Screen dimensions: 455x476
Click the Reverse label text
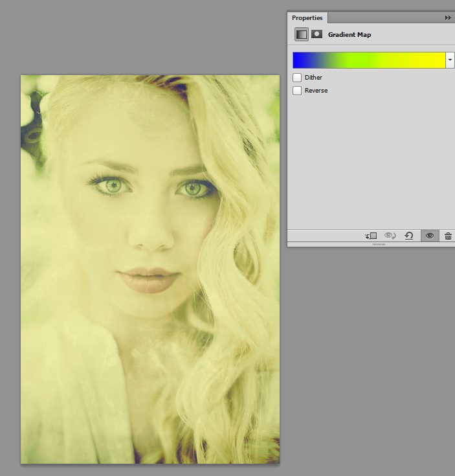pos(316,91)
